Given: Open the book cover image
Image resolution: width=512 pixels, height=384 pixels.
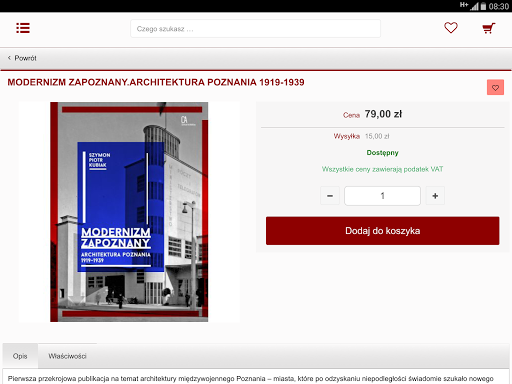Looking at the screenshot, I should 129,212.
